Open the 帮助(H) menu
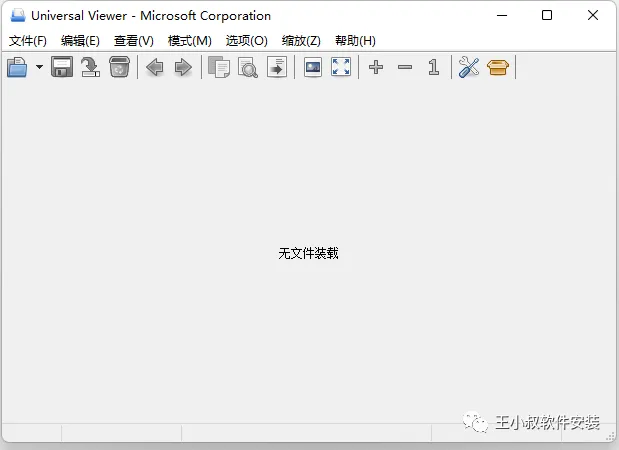The image size is (619, 450). (355, 41)
